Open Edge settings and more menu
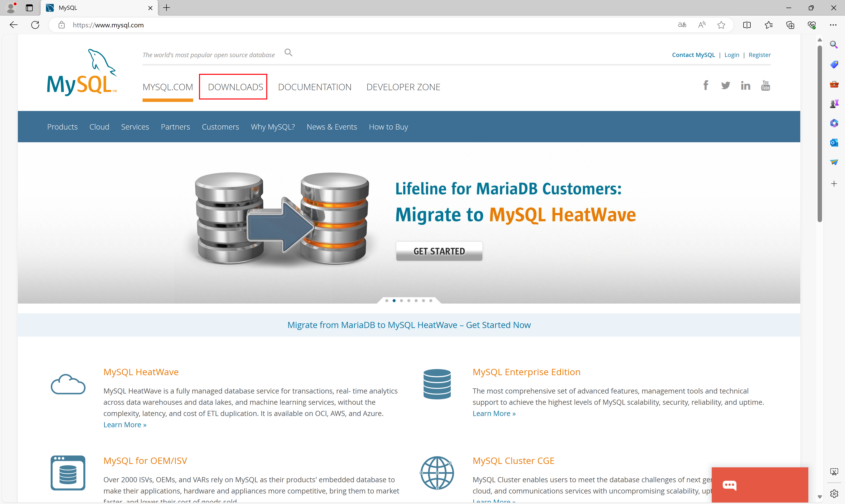The image size is (845, 504). pos(833,25)
